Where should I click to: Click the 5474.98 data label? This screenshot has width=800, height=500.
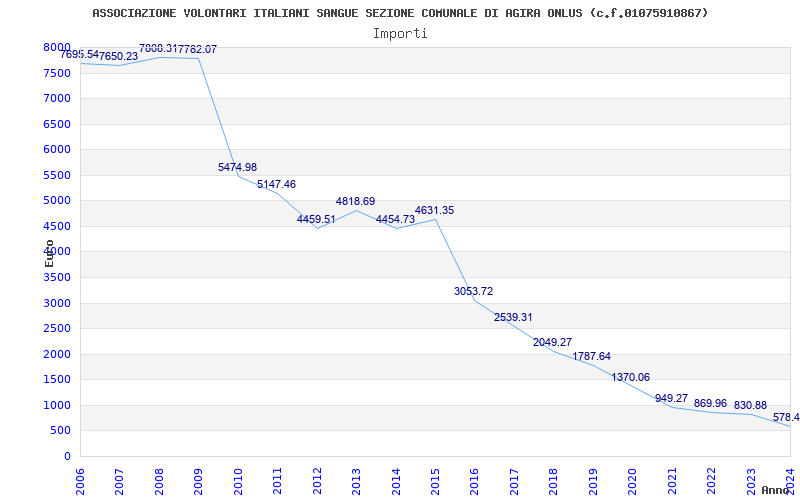pyautogui.click(x=237, y=167)
